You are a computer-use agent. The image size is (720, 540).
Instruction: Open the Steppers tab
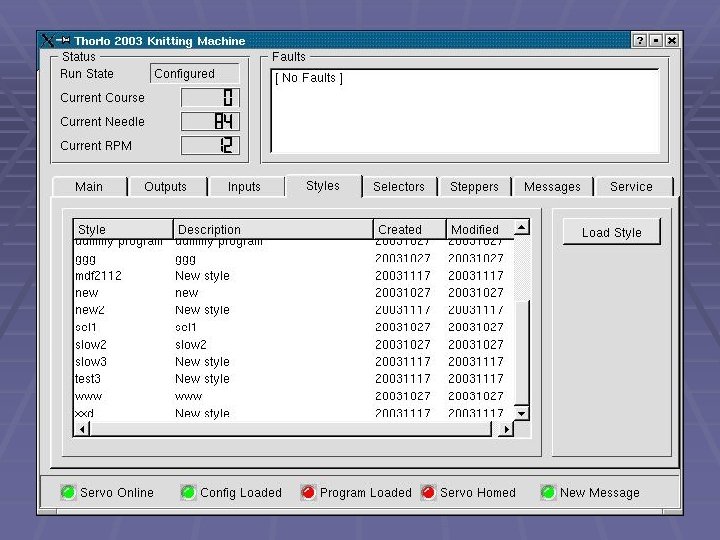(x=474, y=187)
